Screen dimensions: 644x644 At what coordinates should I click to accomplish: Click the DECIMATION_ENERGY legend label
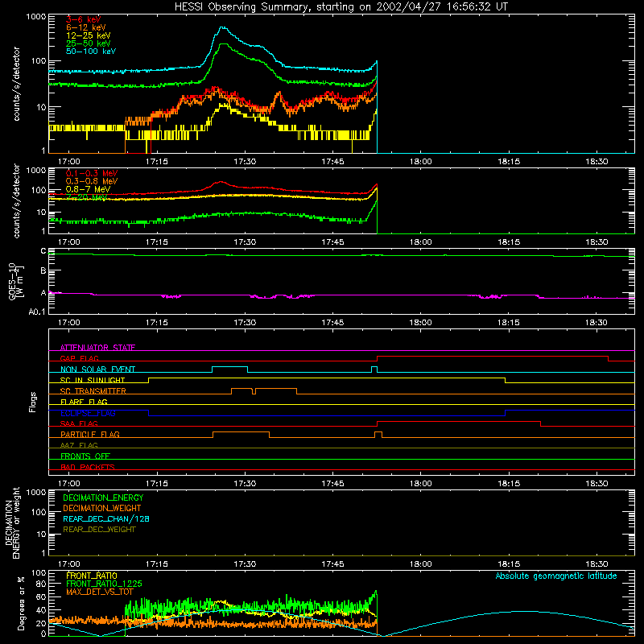point(103,497)
